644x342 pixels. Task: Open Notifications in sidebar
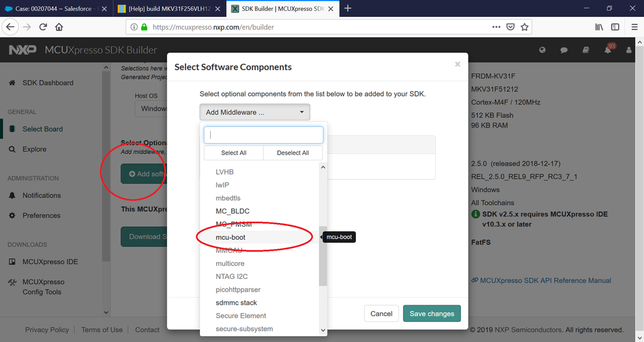click(x=41, y=195)
